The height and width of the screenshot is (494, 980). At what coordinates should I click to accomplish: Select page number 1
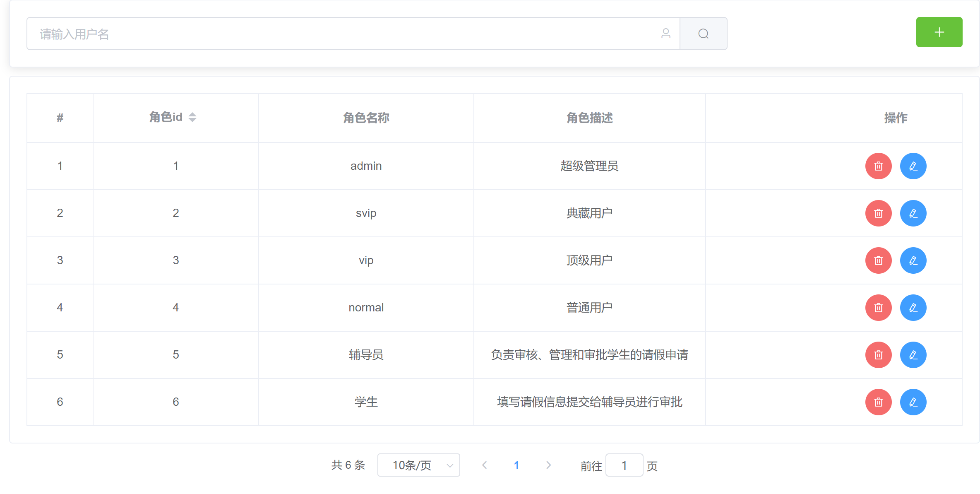pos(516,465)
